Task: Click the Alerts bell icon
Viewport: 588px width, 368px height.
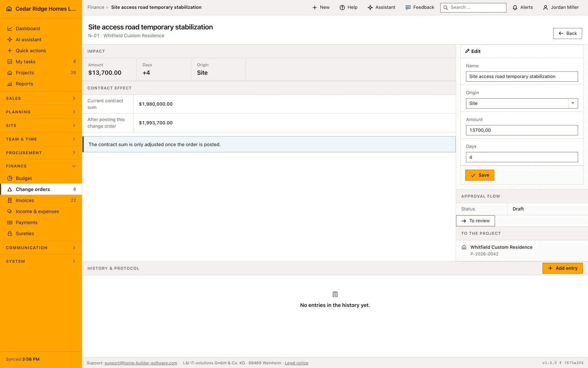Action: (x=515, y=7)
